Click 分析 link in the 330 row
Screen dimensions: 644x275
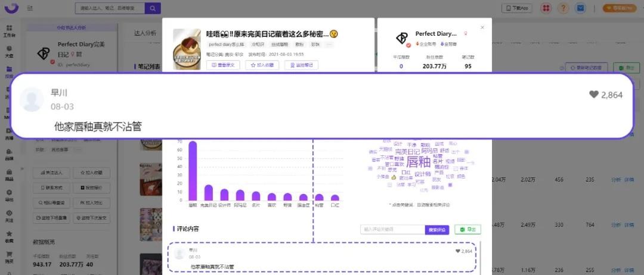coord(615,224)
